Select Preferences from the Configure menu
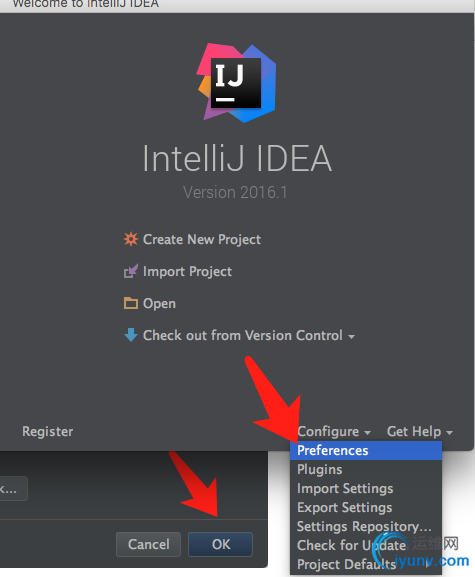This screenshot has height=577, width=475. [x=366, y=450]
